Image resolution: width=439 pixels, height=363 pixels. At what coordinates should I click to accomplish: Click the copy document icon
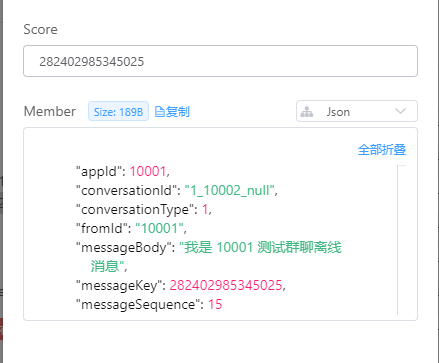pos(160,112)
